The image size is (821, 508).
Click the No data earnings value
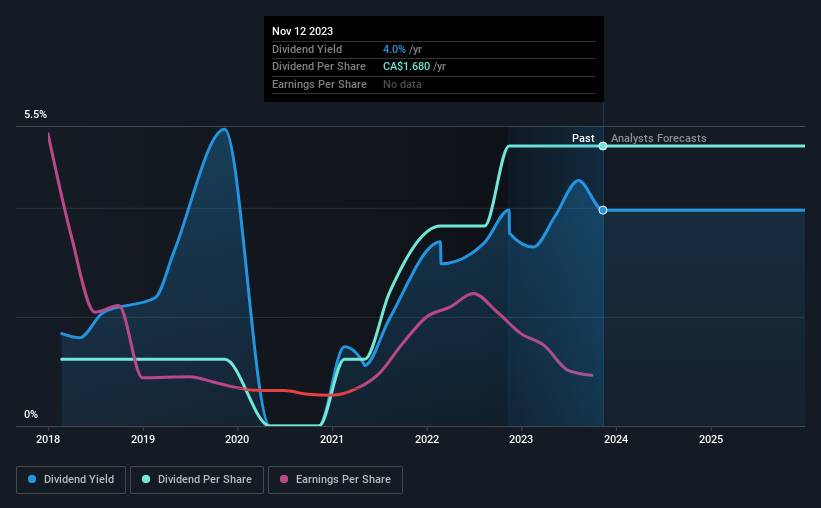point(402,84)
